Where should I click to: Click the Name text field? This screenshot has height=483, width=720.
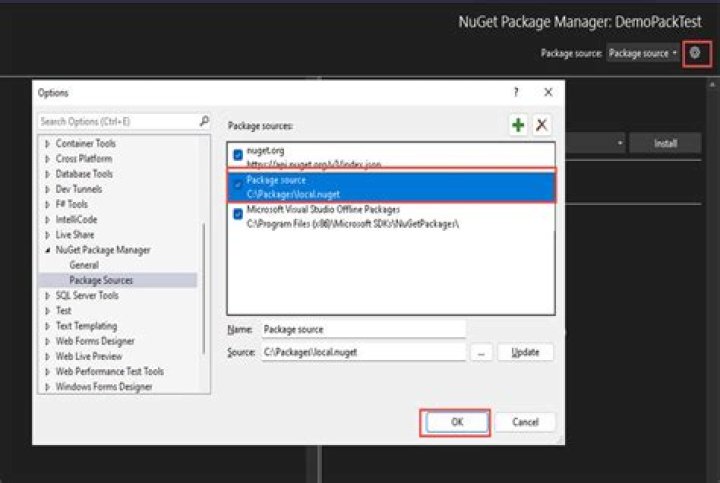pyautogui.click(x=363, y=329)
